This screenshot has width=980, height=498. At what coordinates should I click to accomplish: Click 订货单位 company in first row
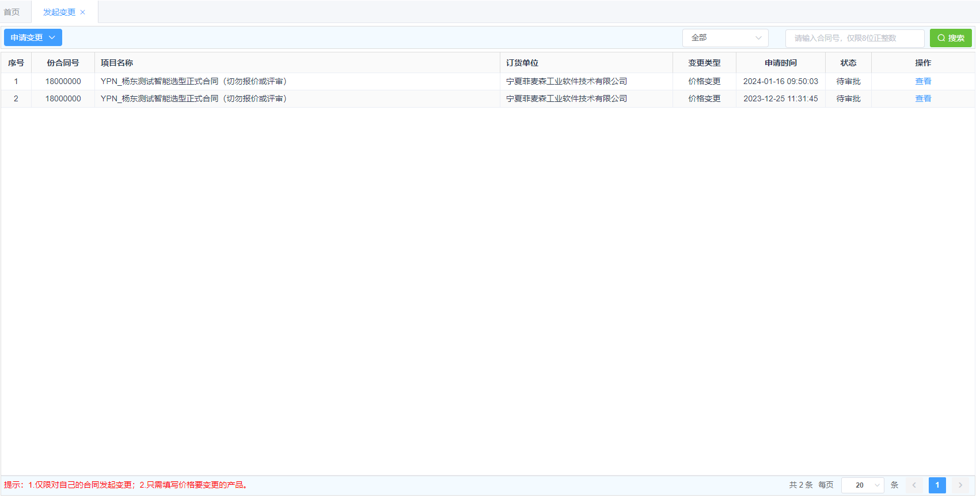[x=566, y=82]
